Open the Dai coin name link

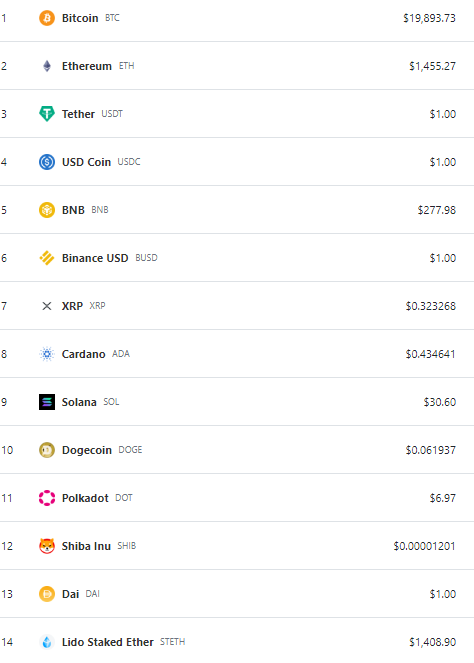[70, 594]
